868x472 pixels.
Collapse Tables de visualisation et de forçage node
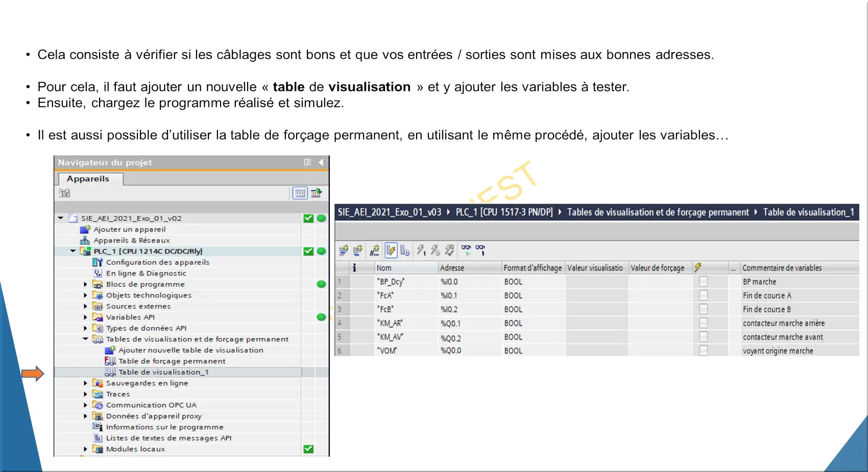coord(85,339)
